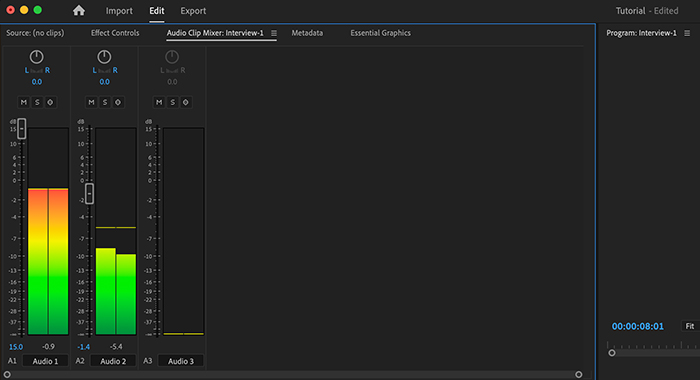Open the Audio Clip Mixer panel menu icon

[274, 33]
